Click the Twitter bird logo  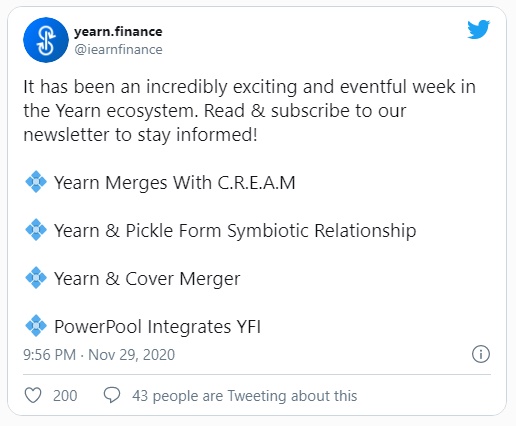(478, 30)
